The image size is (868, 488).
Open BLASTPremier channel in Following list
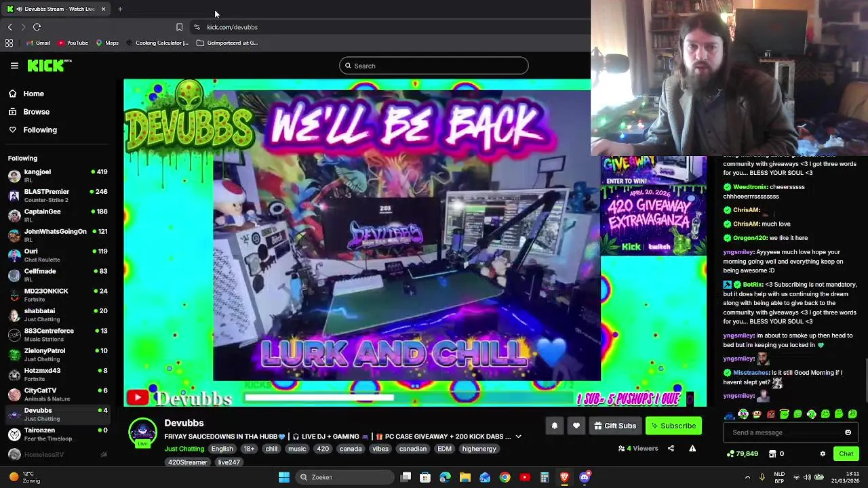(x=58, y=195)
